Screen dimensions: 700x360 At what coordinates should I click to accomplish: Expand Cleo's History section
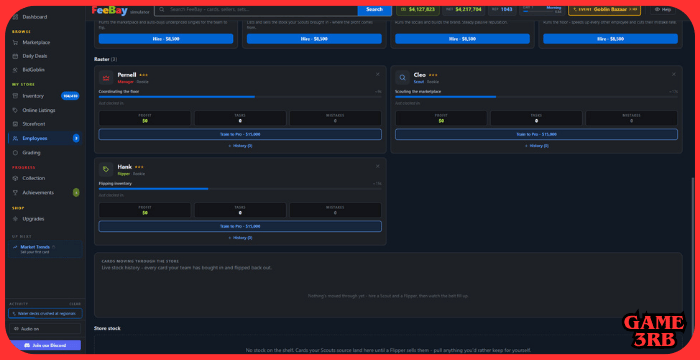[536, 146]
